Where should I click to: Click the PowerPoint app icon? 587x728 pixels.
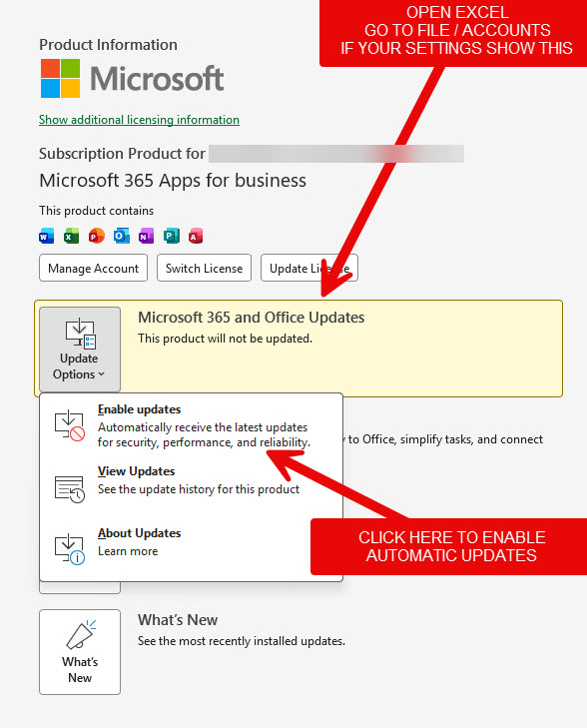coord(97,236)
